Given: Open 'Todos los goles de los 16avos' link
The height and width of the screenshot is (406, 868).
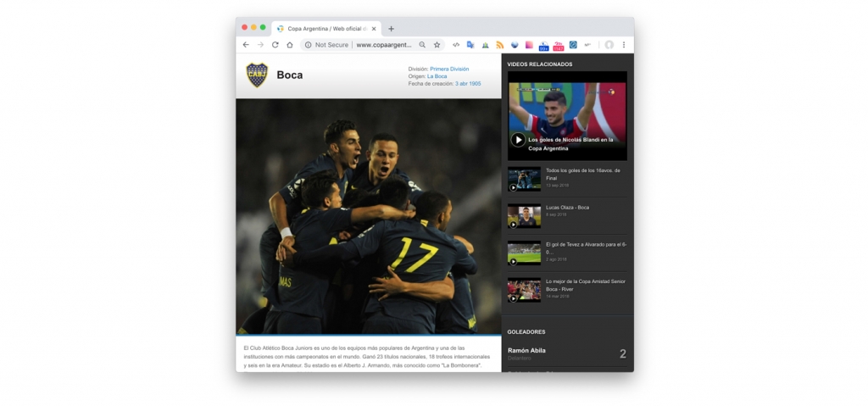Looking at the screenshot, I should pos(583,175).
